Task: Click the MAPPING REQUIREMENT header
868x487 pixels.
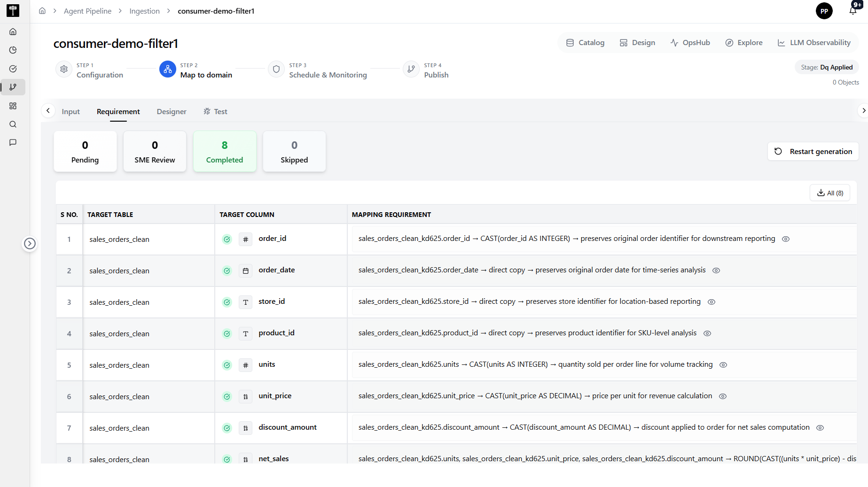Action: coord(391,215)
